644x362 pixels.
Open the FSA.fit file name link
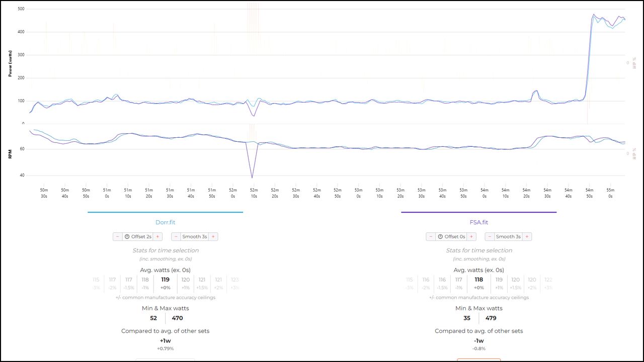(x=478, y=222)
